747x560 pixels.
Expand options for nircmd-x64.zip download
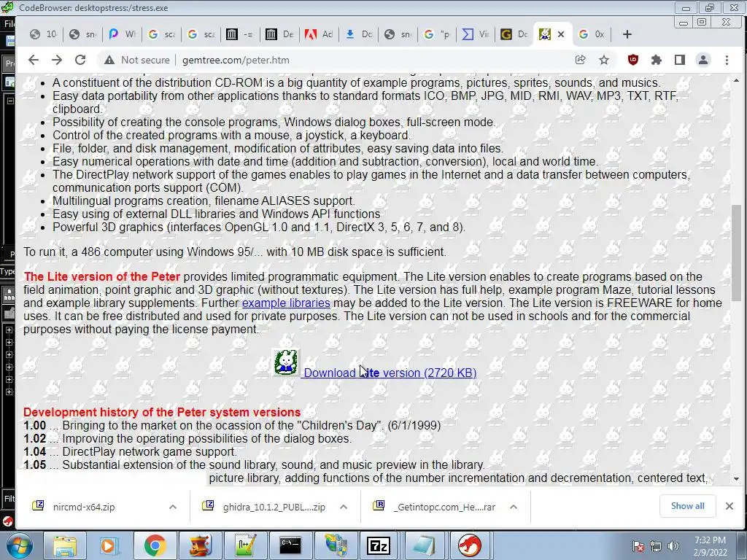coord(172,507)
